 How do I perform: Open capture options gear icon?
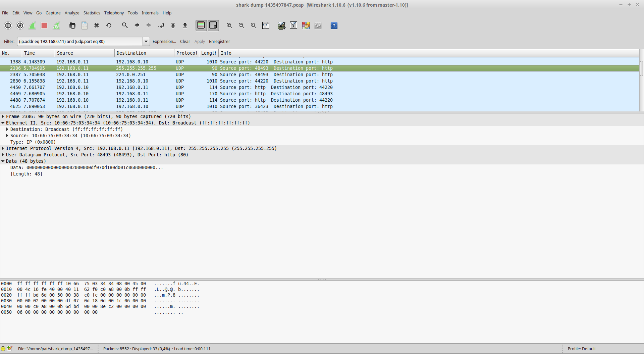coord(20,26)
